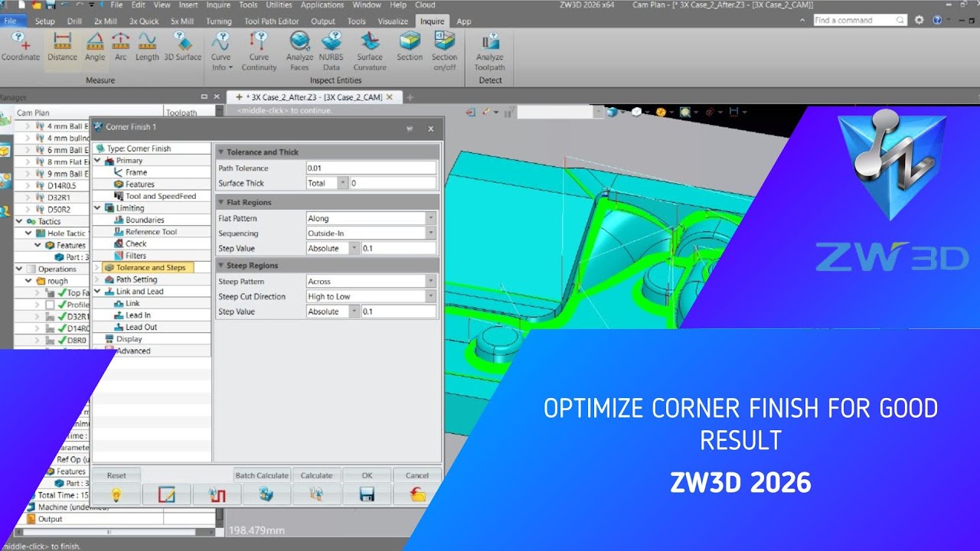Click the Cancel button
This screenshot has width=980, height=551.
point(417,475)
